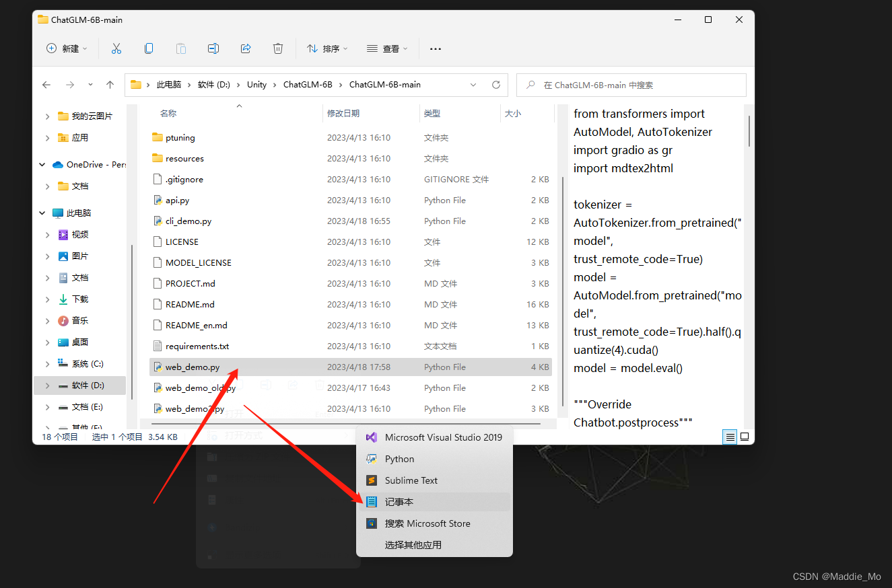Image resolution: width=892 pixels, height=588 pixels.
Task: Select 音乐 in navigation pane
Action: 79,321
